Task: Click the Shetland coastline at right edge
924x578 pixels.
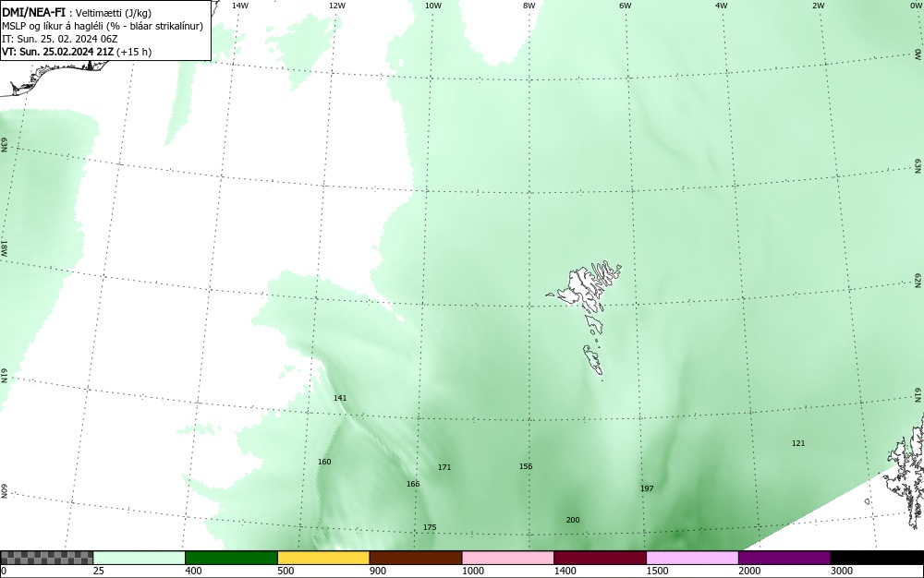Action: 906,471
